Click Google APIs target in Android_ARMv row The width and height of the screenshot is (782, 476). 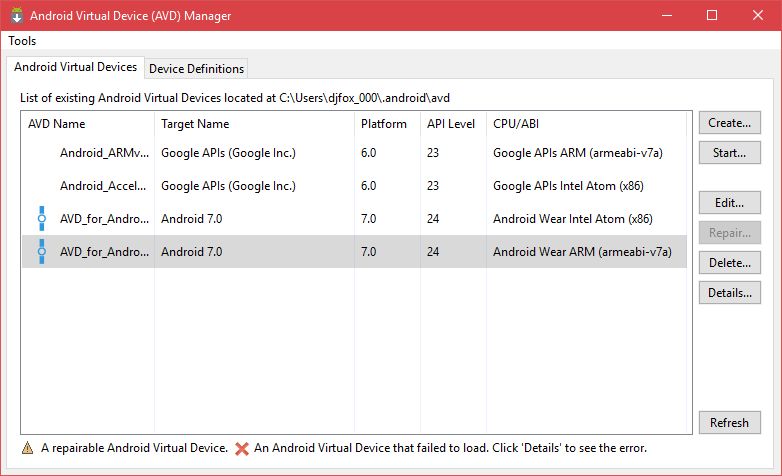[228, 153]
